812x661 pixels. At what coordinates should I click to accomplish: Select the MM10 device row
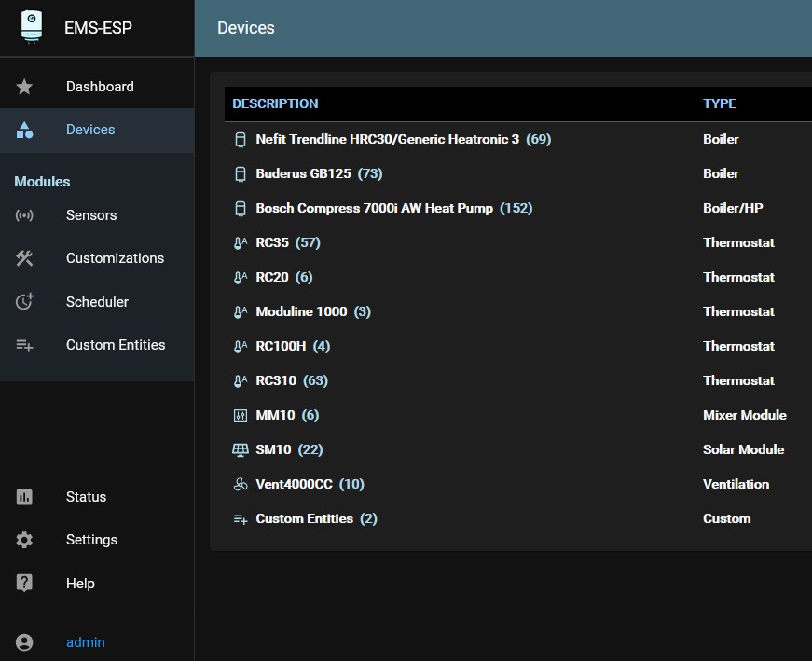517,415
